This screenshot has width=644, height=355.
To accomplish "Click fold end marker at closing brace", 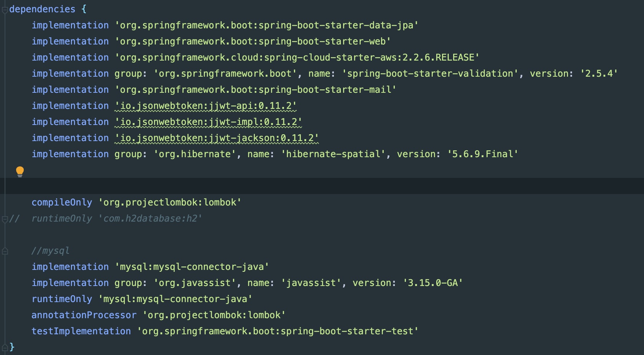I will (x=5, y=348).
